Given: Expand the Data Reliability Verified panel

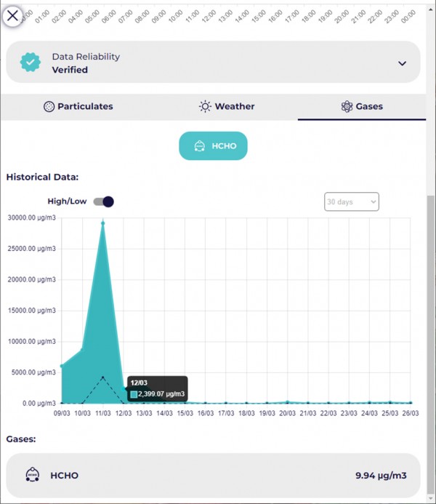Looking at the screenshot, I should click(x=213, y=63).
